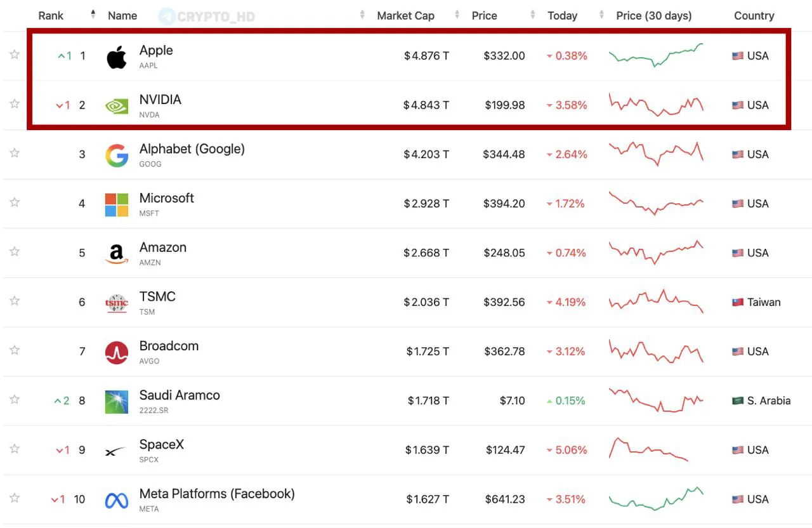Image resolution: width=812 pixels, height=528 pixels.
Task: Click the Meta Platforms logo
Action: tap(117, 501)
